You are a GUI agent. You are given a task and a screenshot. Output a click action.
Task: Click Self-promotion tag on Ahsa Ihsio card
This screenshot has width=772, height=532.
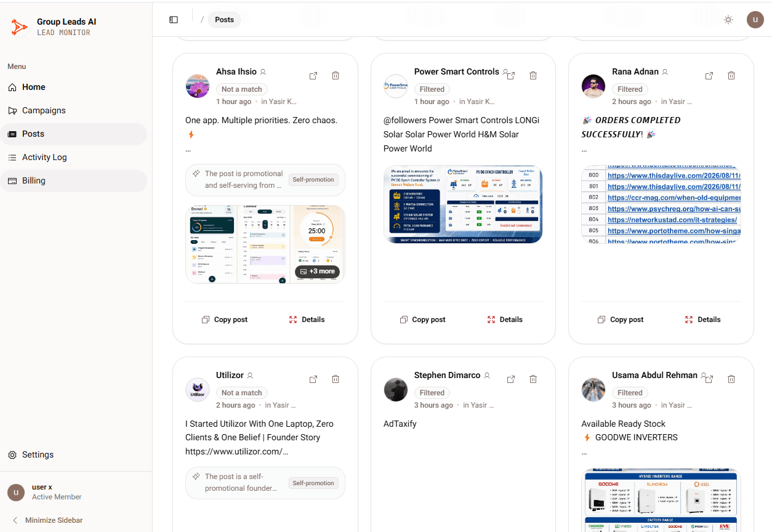314,180
